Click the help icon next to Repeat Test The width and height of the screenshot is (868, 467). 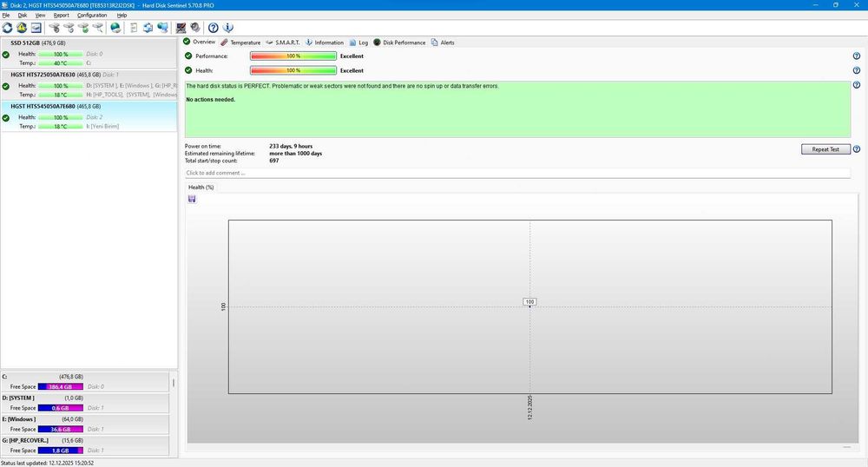click(857, 149)
